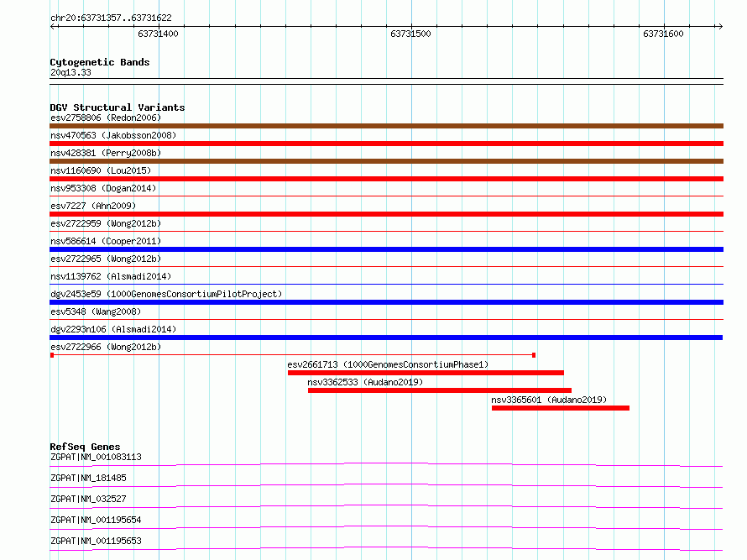Click the ZGPAT|NM_181485 transcript label
747x560 pixels.
pyautogui.click(x=88, y=478)
